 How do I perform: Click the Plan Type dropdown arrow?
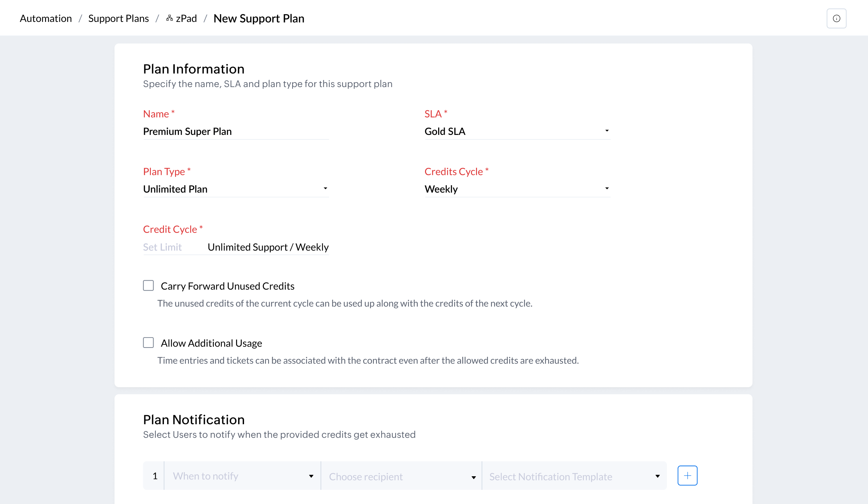(325, 188)
